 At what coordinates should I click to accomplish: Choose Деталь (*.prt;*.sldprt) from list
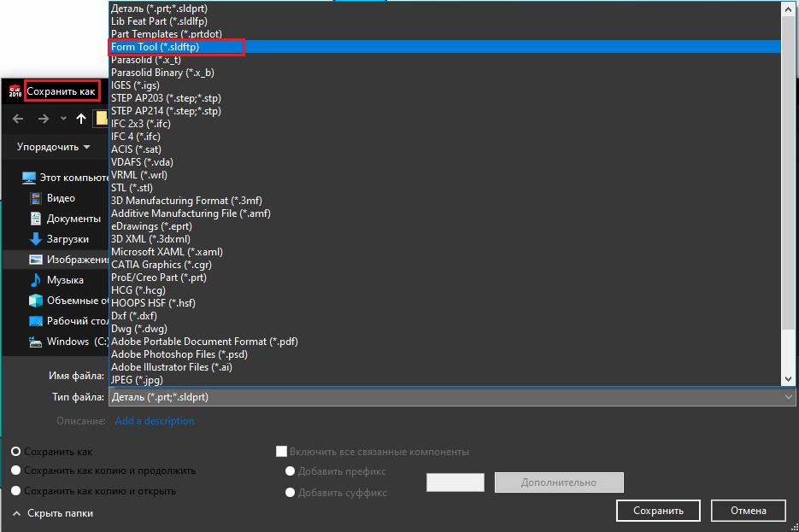tap(445, 9)
